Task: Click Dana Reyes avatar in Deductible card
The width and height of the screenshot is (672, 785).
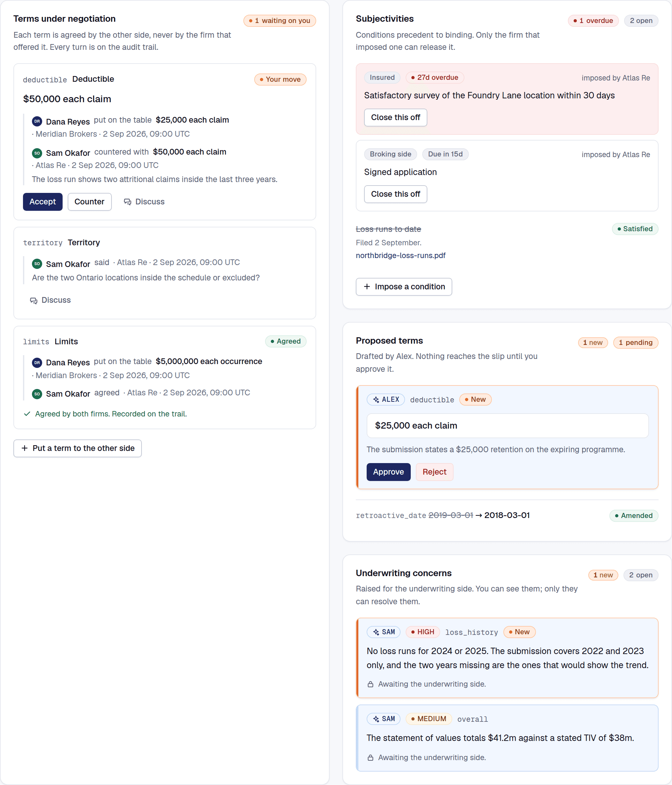Action: pyautogui.click(x=37, y=121)
